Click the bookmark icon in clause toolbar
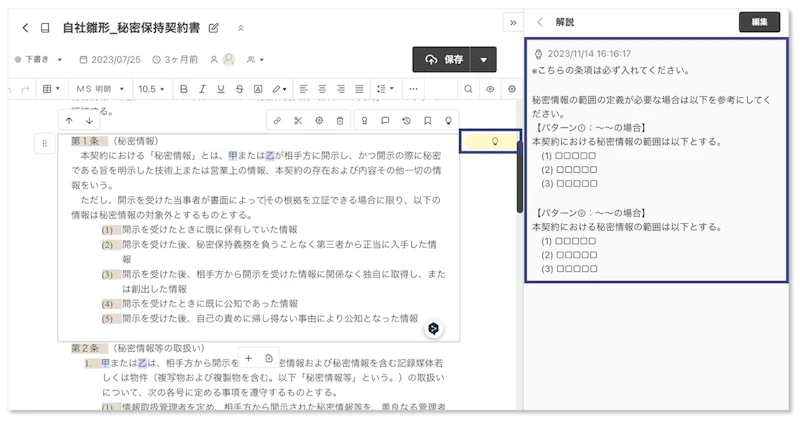This screenshot has height=423, width=800. (x=428, y=121)
